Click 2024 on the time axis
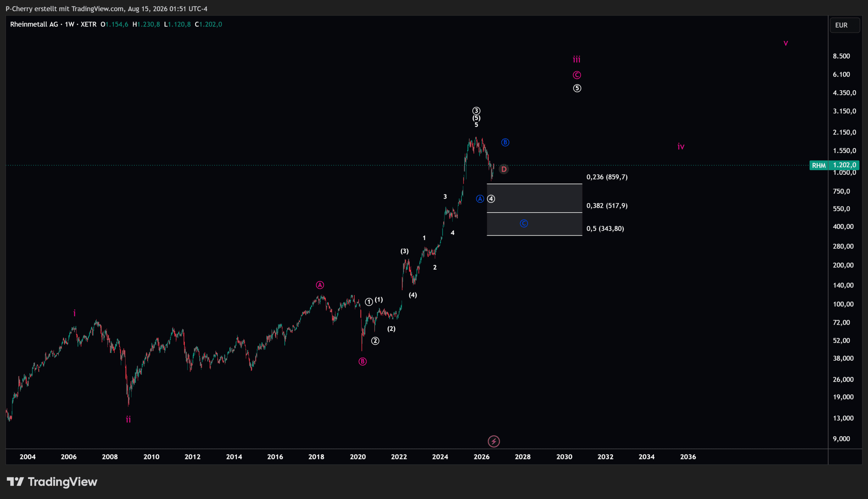This screenshot has height=499, width=868. pos(440,457)
